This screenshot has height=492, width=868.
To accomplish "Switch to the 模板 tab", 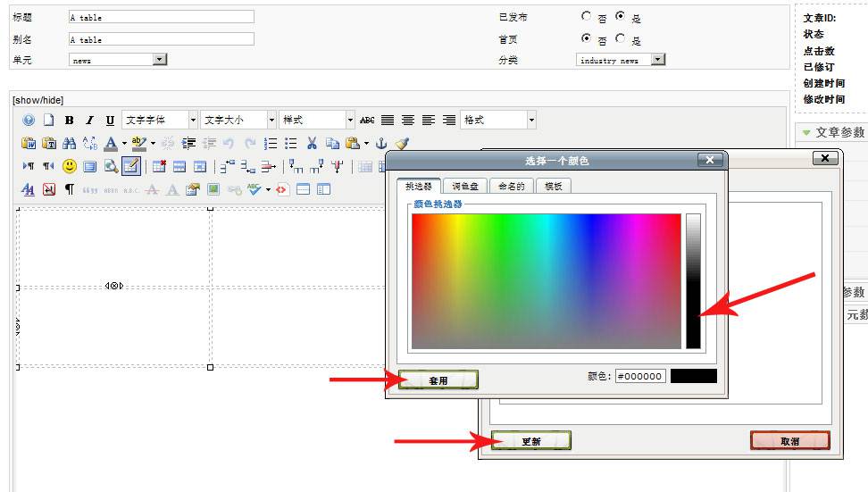I will click(x=553, y=186).
